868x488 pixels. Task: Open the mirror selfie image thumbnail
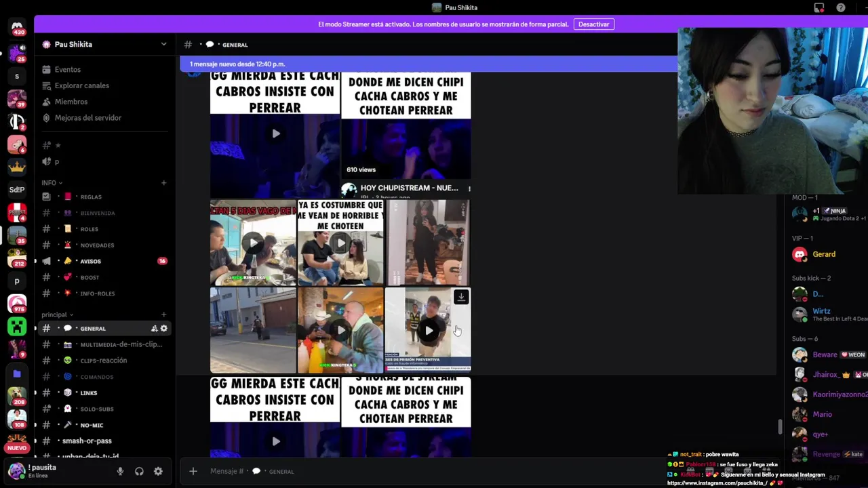coord(428,242)
